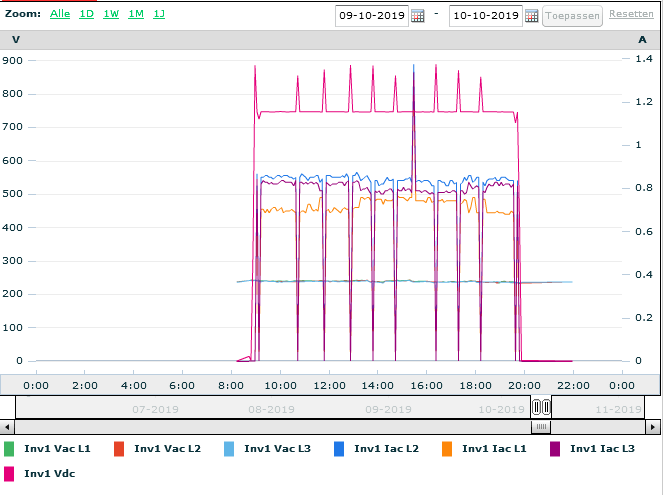The image size is (663, 495).
Task: Click 08-2019 in the timeline navigator
Action: [271, 410]
